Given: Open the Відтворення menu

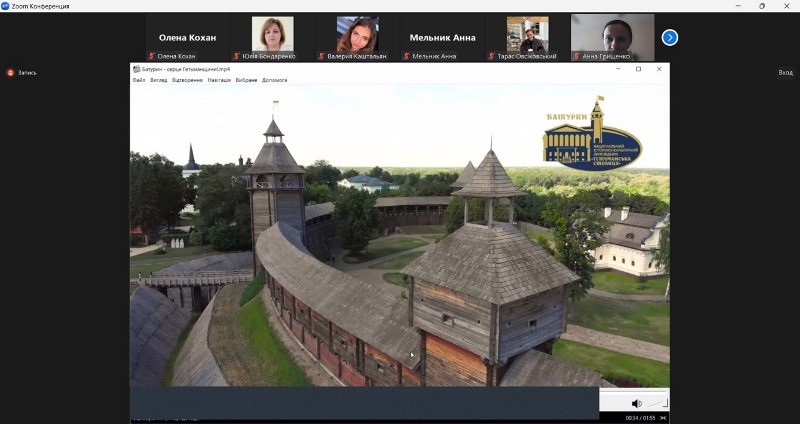Looking at the screenshot, I should pos(187,80).
